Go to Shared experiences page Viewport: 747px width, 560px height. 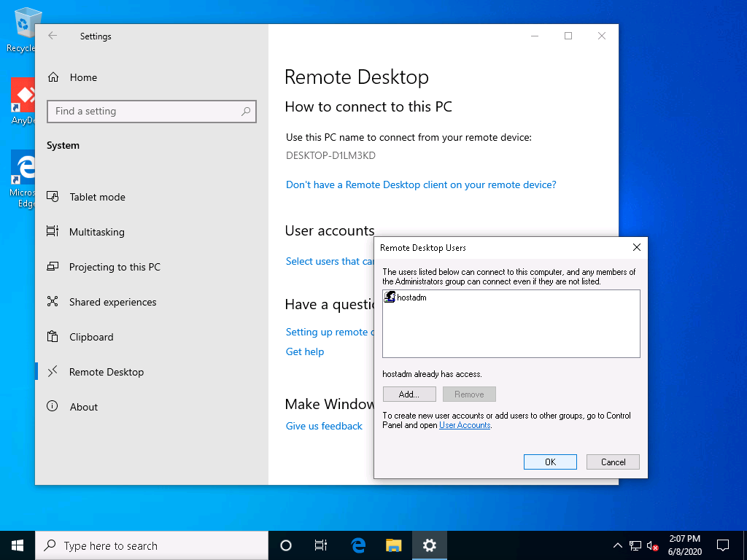(112, 302)
